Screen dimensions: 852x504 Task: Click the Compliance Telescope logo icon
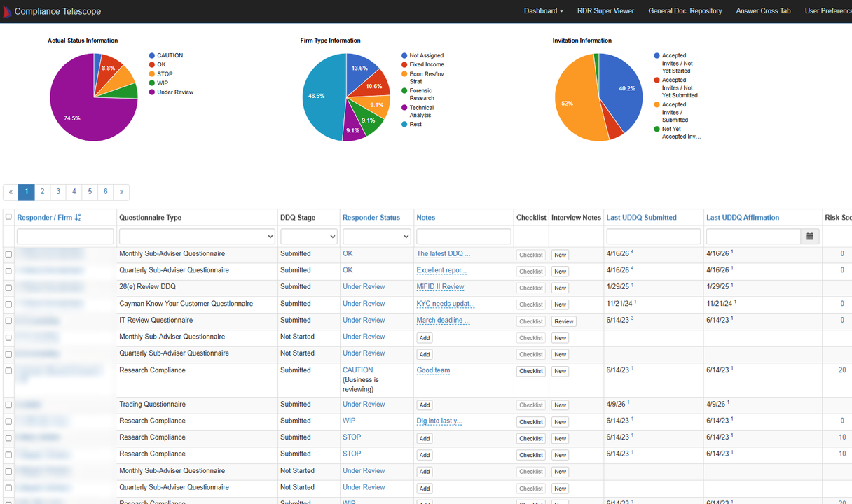tap(7, 11)
